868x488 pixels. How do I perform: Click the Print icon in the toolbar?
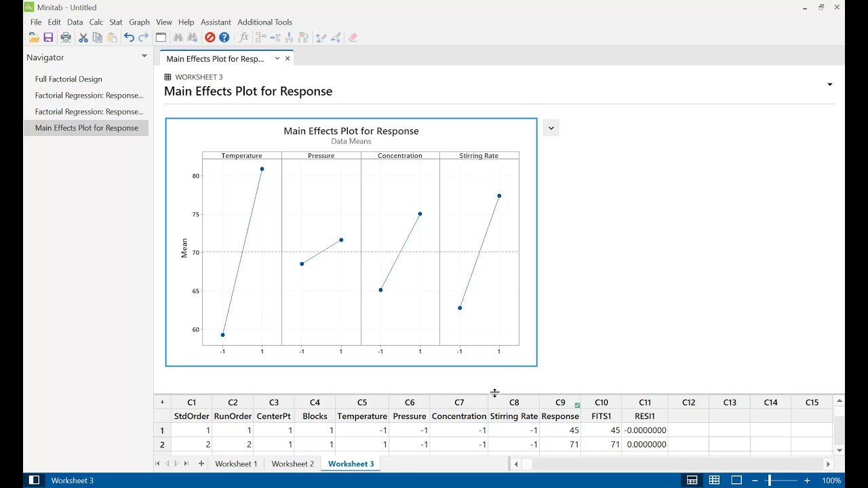coord(66,38)
